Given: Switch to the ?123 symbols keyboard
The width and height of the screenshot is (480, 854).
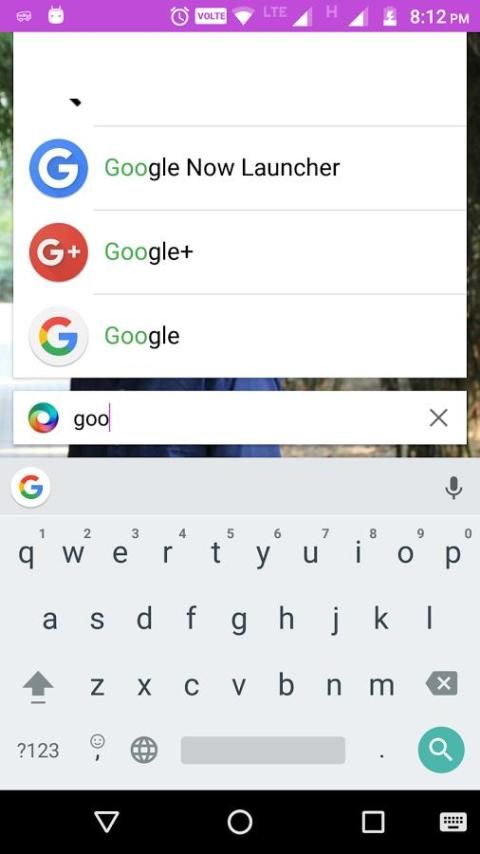Looking at the screenshot, I should pyautogui.click(x=38, y=751).
